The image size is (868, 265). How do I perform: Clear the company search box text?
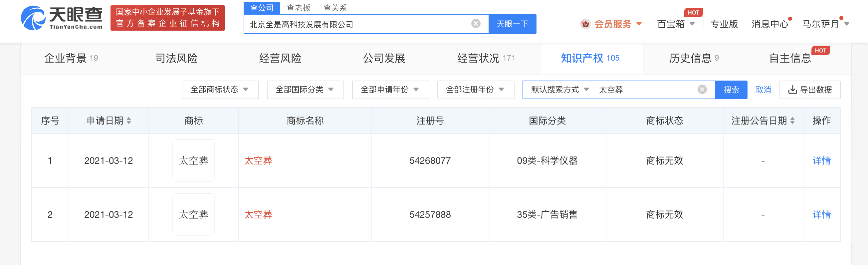476,24
